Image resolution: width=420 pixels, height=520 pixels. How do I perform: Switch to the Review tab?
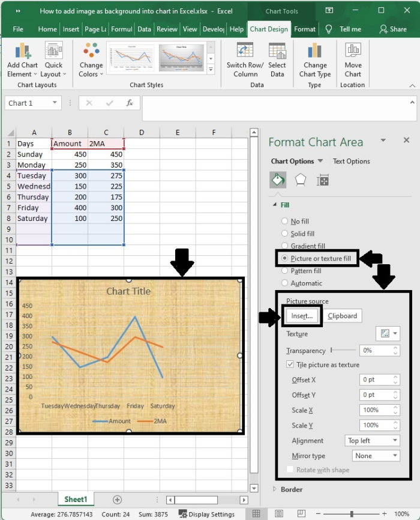coord(167,29)
